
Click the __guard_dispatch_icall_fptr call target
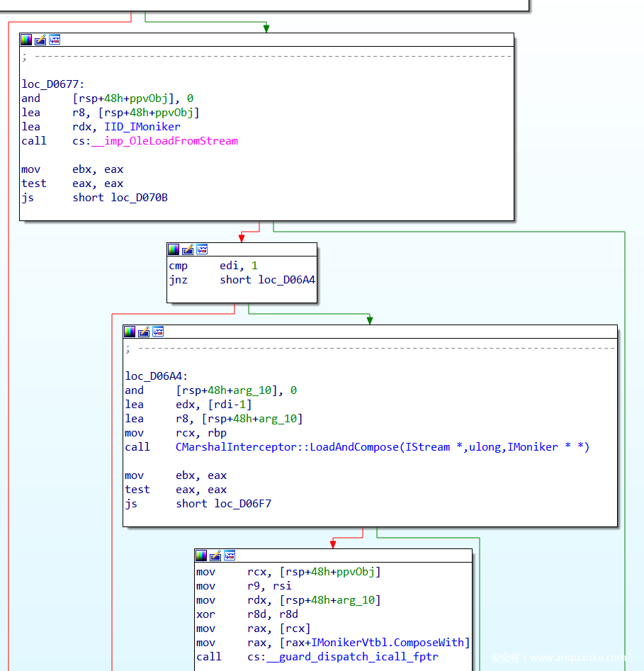pyautogui.click(x=352, y=657)
